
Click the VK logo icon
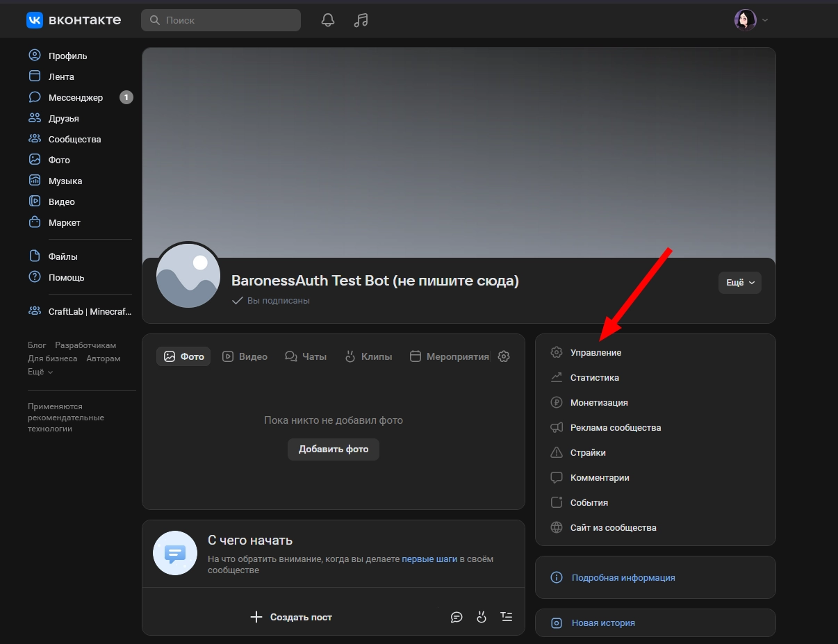35,20
